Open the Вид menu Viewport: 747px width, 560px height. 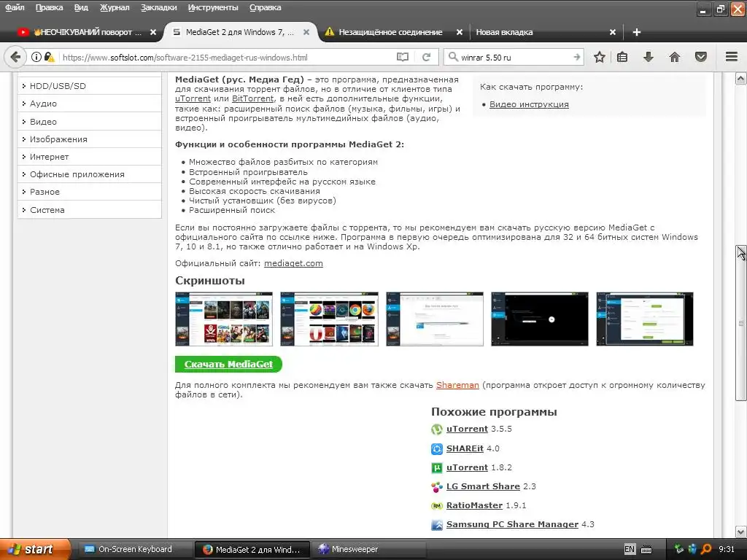81,7
